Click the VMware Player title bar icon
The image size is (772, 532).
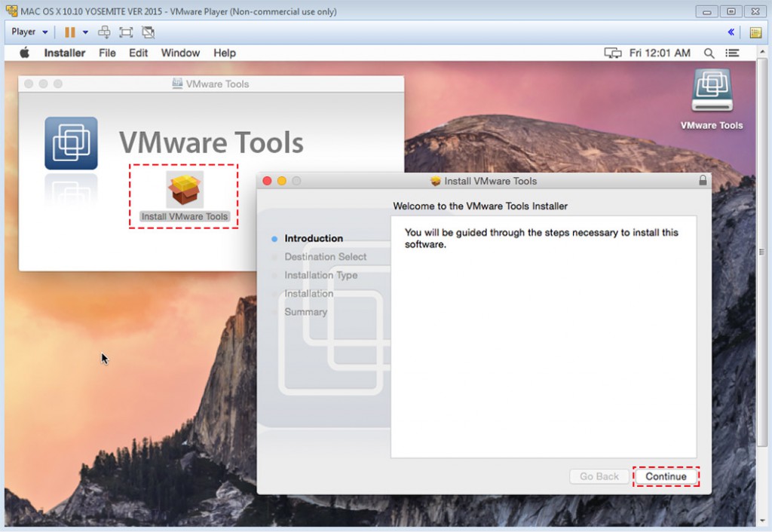[11, 11]
